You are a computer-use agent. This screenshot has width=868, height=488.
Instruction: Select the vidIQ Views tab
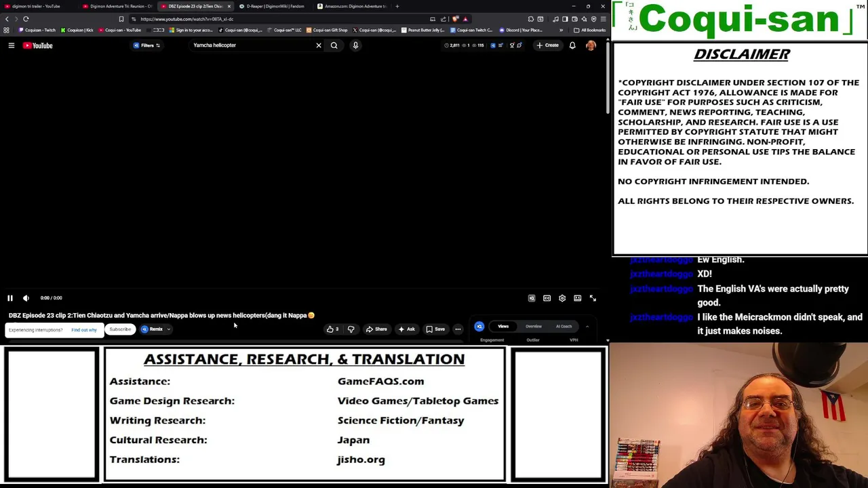coord(503,327)
